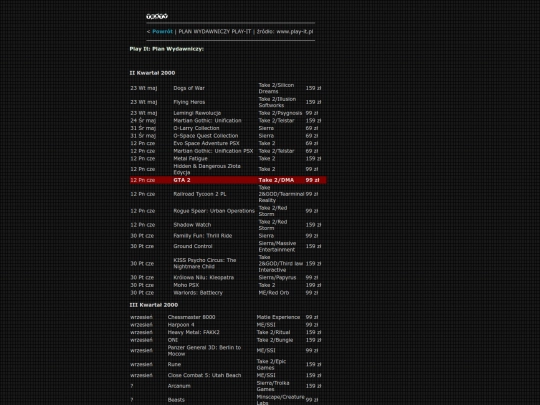Click the 'Metal Fatigue' entry
The height and width of the screenshot is (405, 540).
click(190, 159)
